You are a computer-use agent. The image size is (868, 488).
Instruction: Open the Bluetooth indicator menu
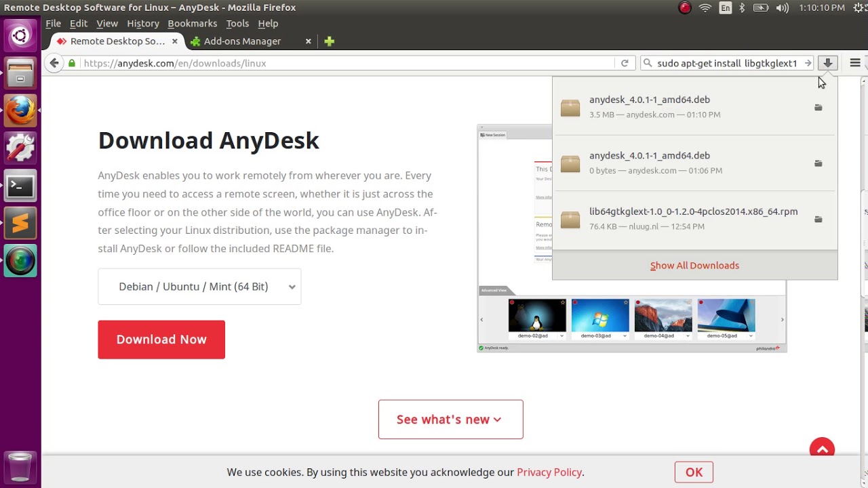pyautogui.click(x=742, y=8)
